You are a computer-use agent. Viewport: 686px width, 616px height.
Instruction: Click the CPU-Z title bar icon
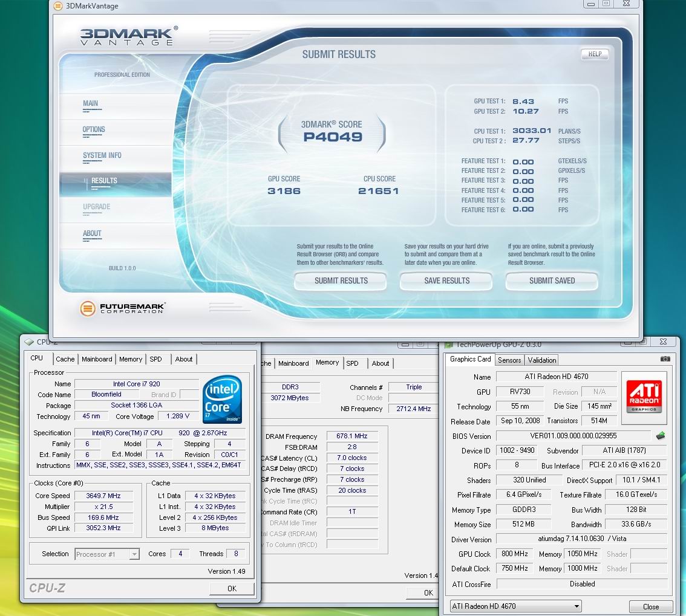29,342
